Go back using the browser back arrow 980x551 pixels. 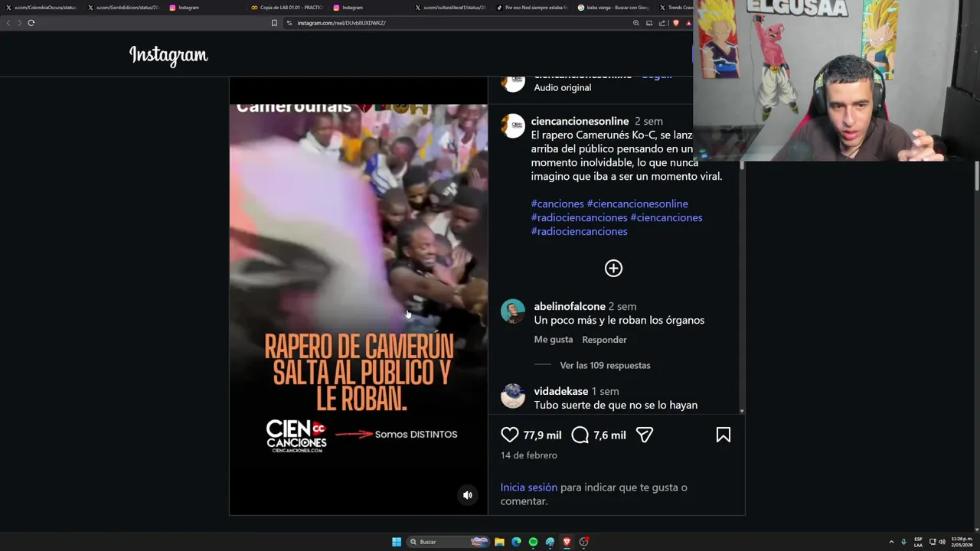(x=8, y=23)
